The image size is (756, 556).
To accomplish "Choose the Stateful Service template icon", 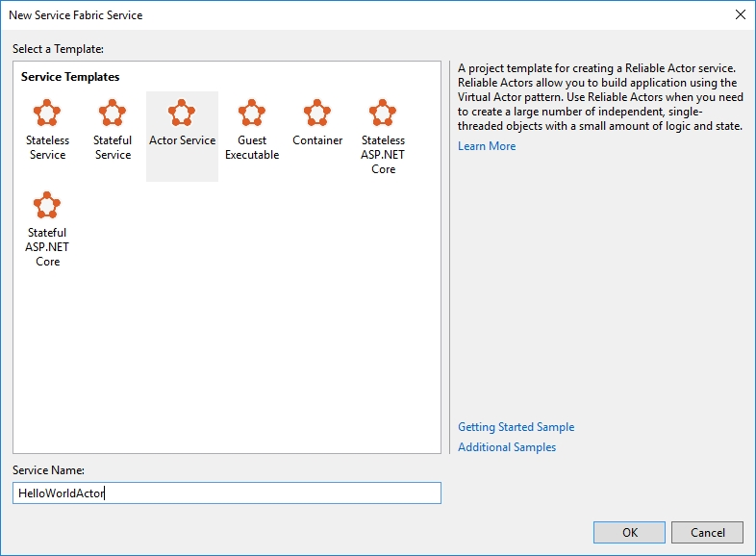I will tap(112, 113).
